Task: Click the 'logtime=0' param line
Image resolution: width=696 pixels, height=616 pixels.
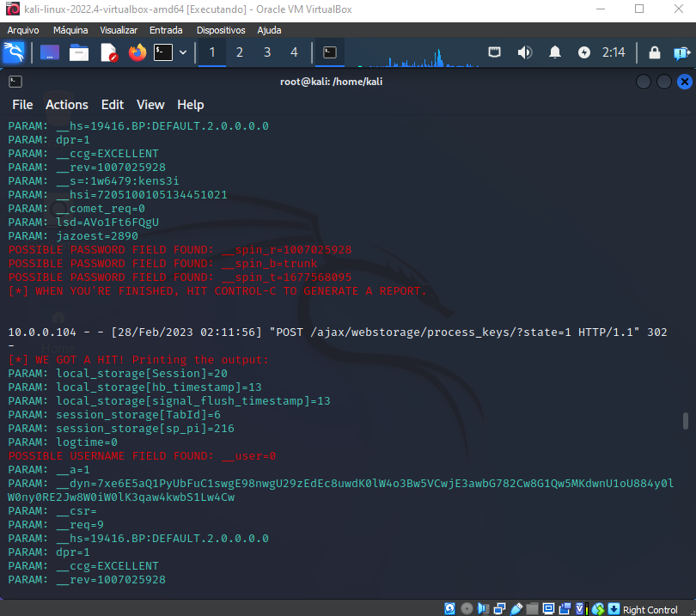Action: (x=63, y=442)
